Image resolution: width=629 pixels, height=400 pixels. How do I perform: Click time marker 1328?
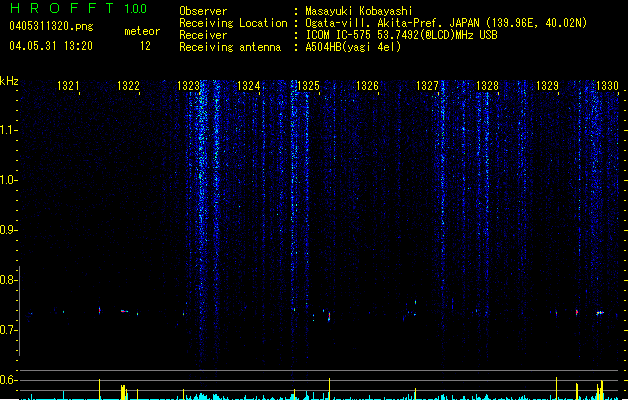(x=487, y=86)
